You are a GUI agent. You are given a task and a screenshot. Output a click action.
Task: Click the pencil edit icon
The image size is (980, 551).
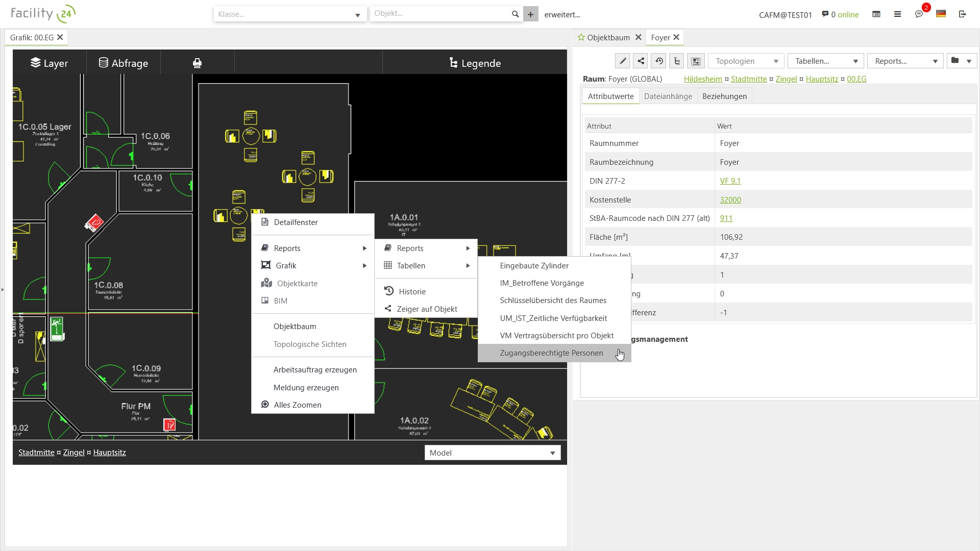pyautogui.click(x=622, y=61)
